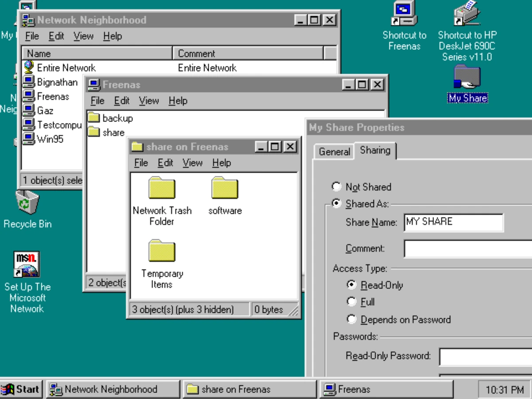Viewport: 532px width, 399px height.
Task: Open Shortcut to Freenas
Action: click(x=403, y=13)
